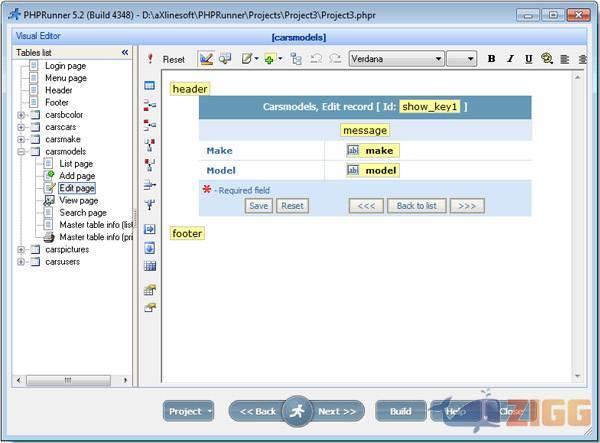Open the carsmodels List page

76,164
